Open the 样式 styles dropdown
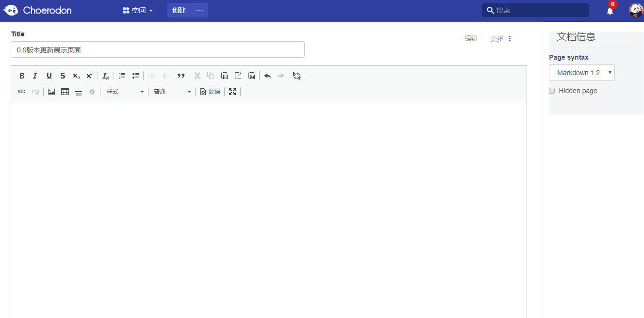 coord(125,92)
